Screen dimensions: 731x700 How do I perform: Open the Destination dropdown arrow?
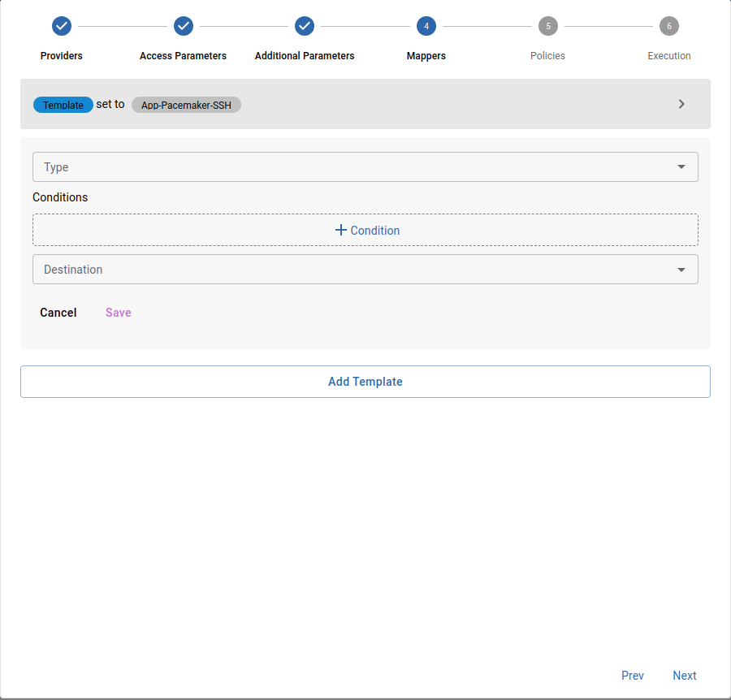tap(681, 270)
